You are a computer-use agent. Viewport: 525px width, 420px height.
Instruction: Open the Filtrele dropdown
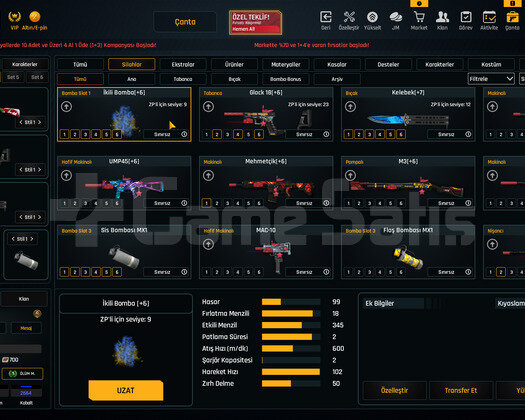point(491,79)
